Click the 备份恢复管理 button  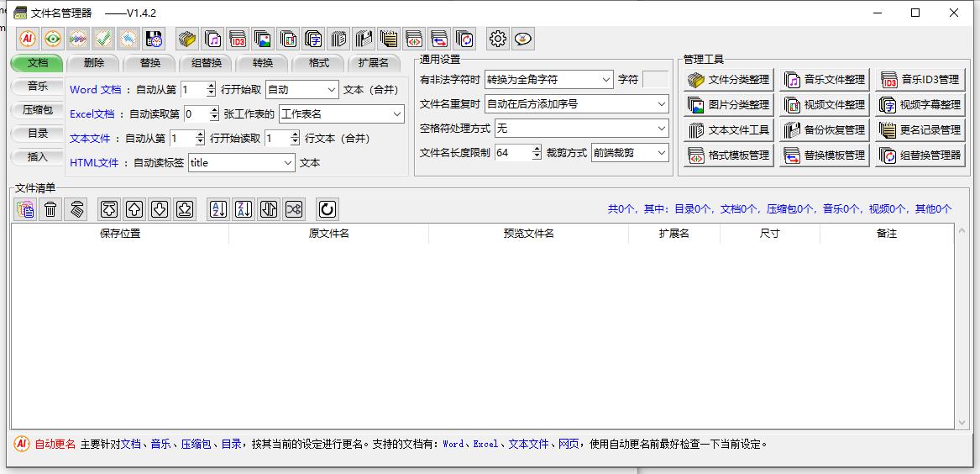coord(823,130)
